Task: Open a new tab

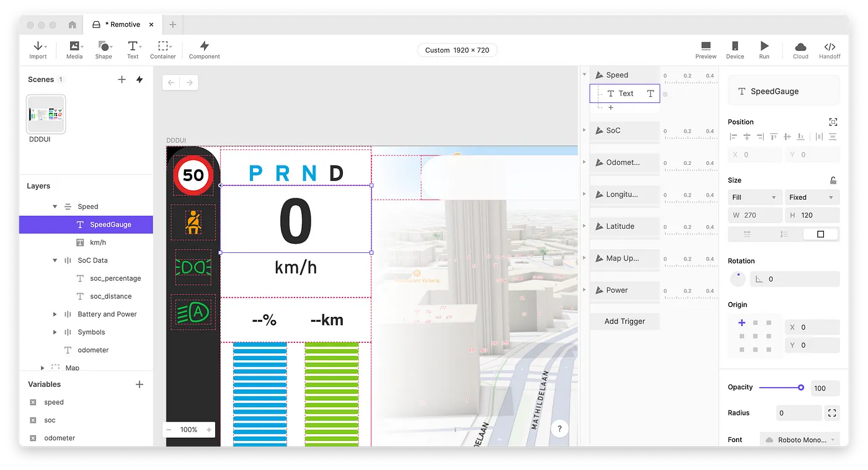Action: pos(173,25)
